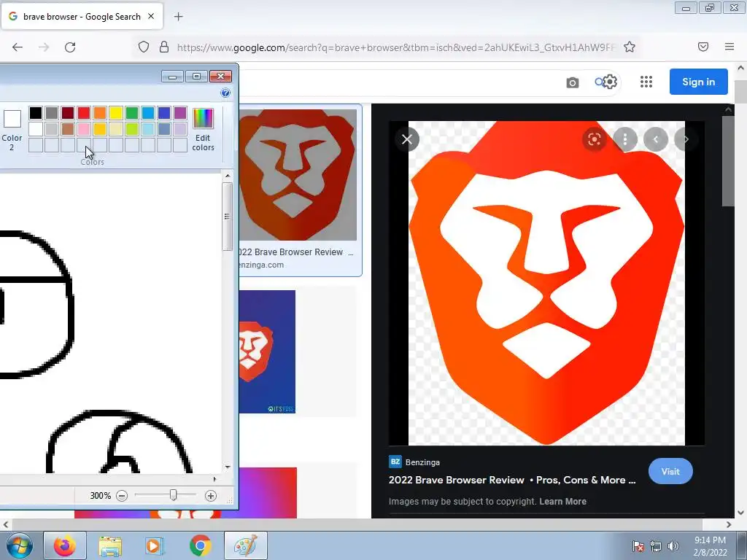Click Paint zoom out minus button

coord(122,496)
